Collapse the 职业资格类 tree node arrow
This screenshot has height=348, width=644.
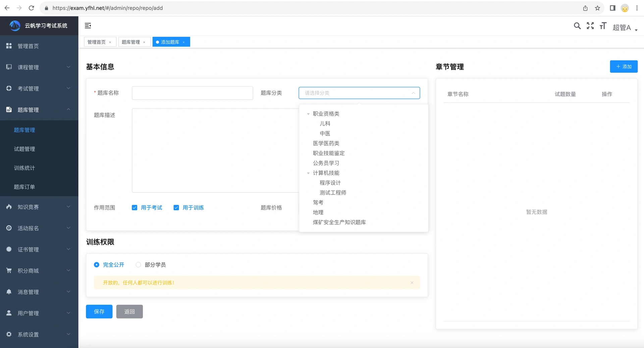[308, 114]
